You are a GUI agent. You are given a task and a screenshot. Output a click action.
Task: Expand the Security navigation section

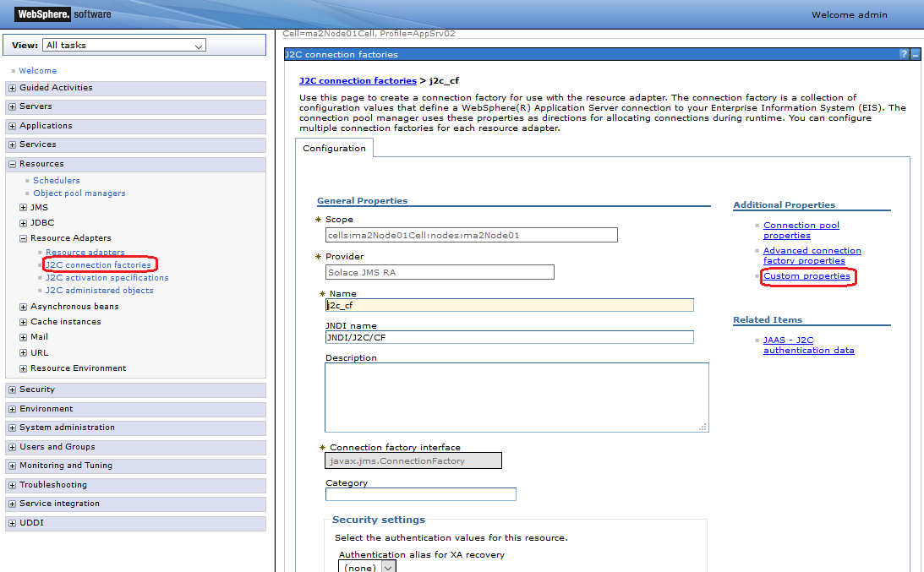pos(12,390)
